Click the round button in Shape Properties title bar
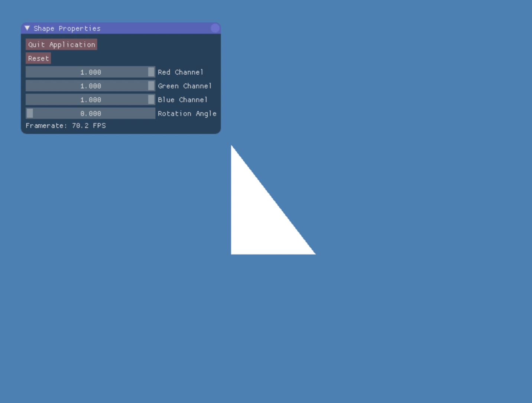This screenshot has height=403, width=532. coord(215,28)
